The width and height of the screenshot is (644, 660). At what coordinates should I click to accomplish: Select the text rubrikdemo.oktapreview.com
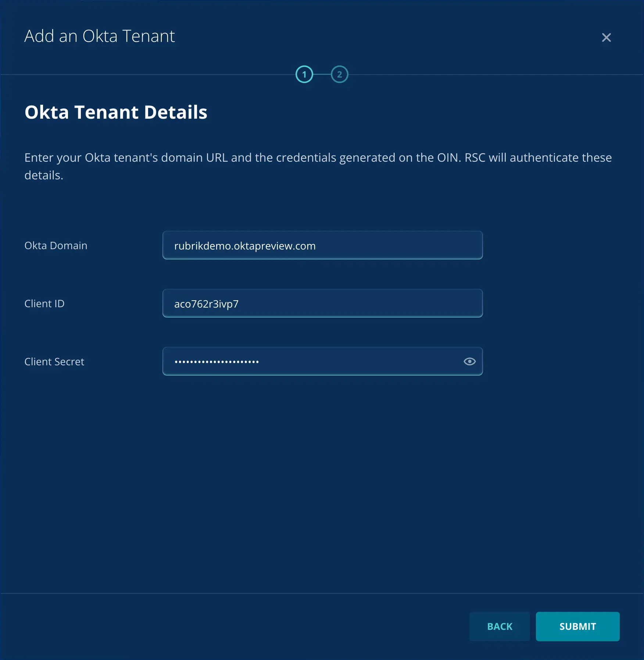[245, 246]
